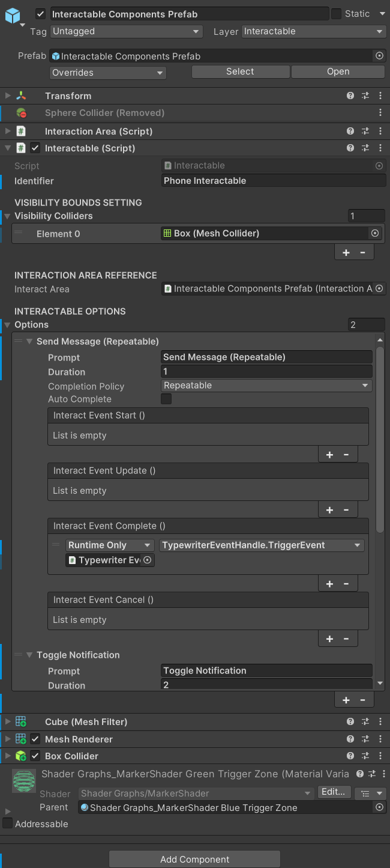Open help for Interaction Area script
390x868 pixels.
click(x=350, y=131)
